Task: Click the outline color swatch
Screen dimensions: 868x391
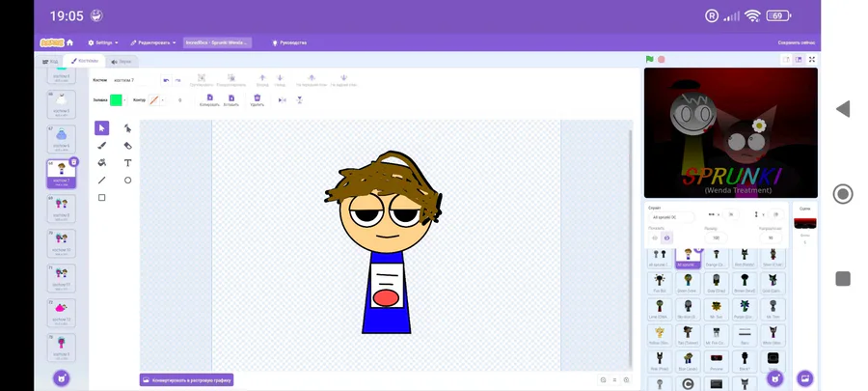Action: tap(154, 100)
